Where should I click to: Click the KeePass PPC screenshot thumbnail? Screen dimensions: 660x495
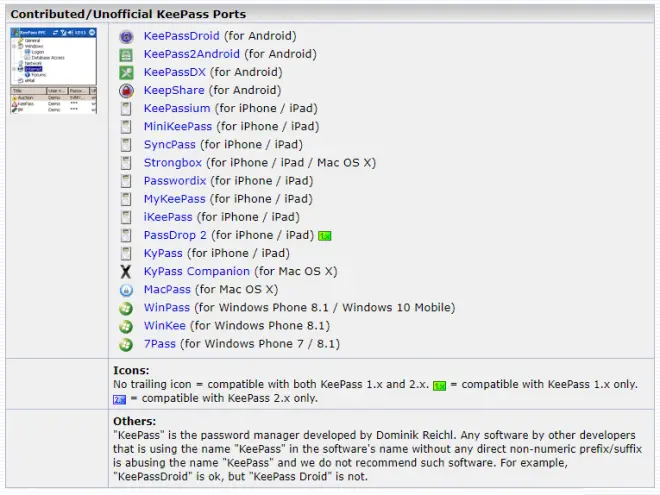pyautogui.click(x=53, y=71)
